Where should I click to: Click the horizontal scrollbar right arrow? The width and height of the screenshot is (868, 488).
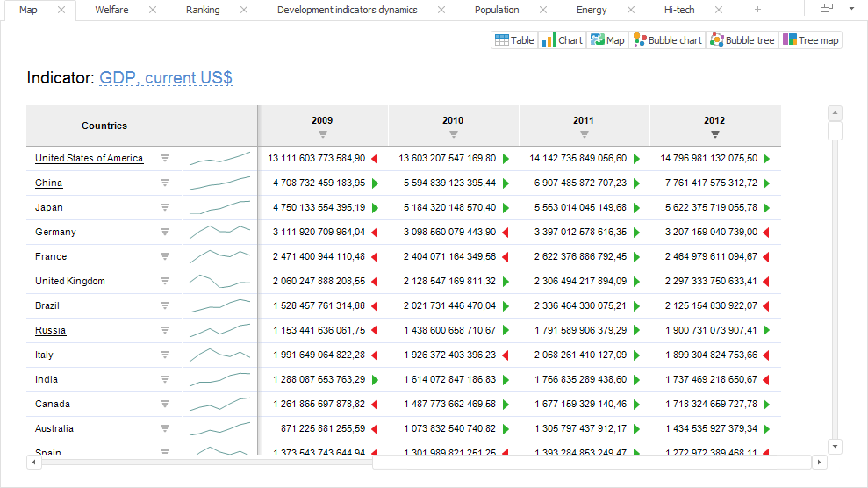click(820, 463)
